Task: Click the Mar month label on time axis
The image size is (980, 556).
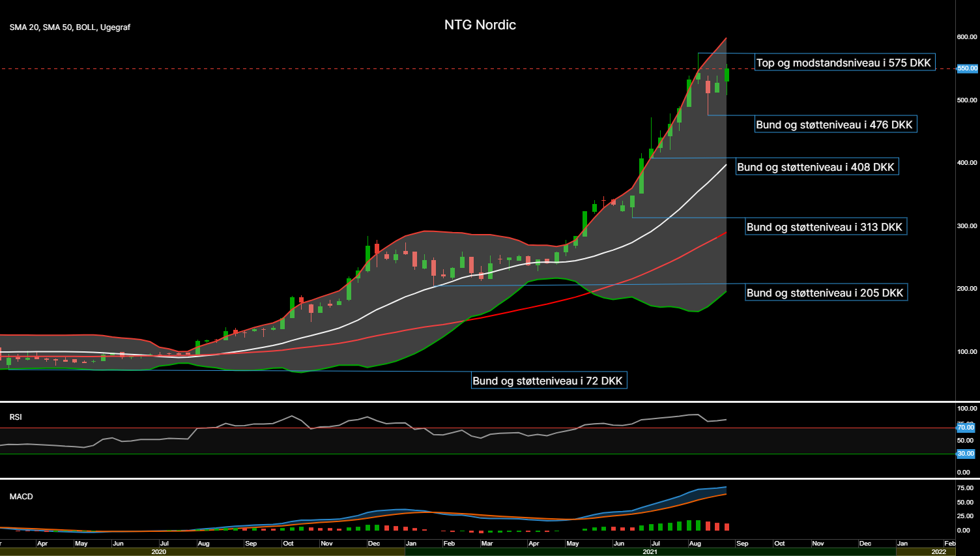Action: pyautogui.click(x=487, y=544)
